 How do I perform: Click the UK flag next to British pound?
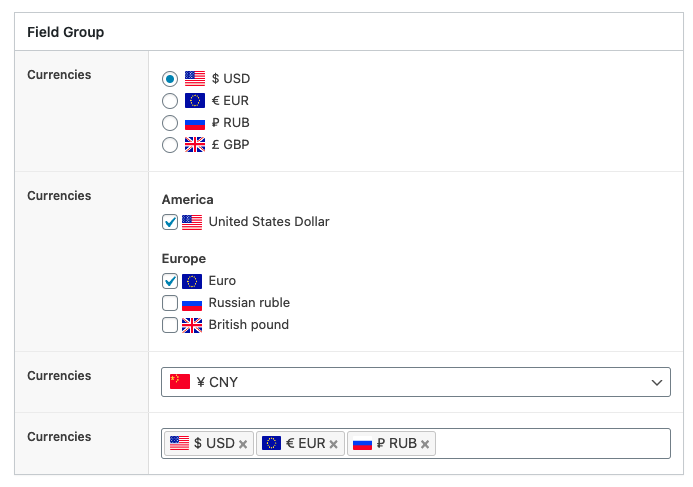(192, 325)
